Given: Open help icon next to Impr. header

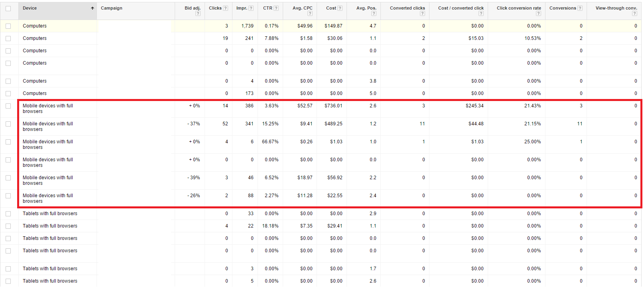Looking at the screenshot, I should 251,8.
